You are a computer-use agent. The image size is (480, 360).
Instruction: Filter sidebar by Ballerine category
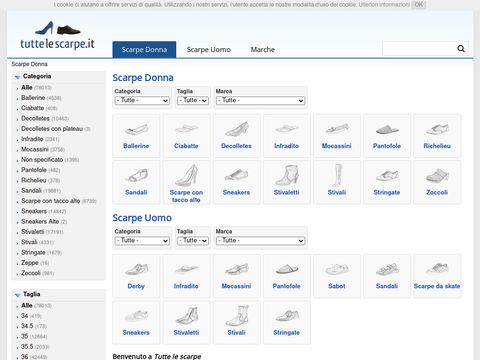(33, 98)
